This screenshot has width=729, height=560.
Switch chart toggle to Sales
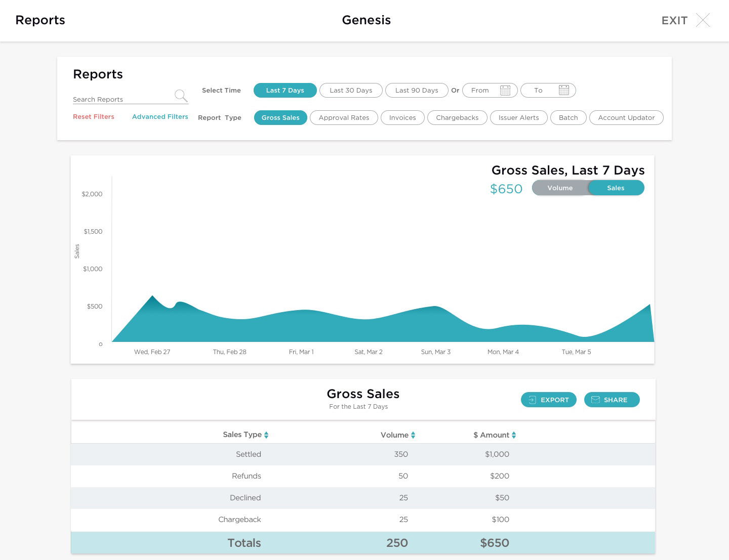click(x=616, y=188)
